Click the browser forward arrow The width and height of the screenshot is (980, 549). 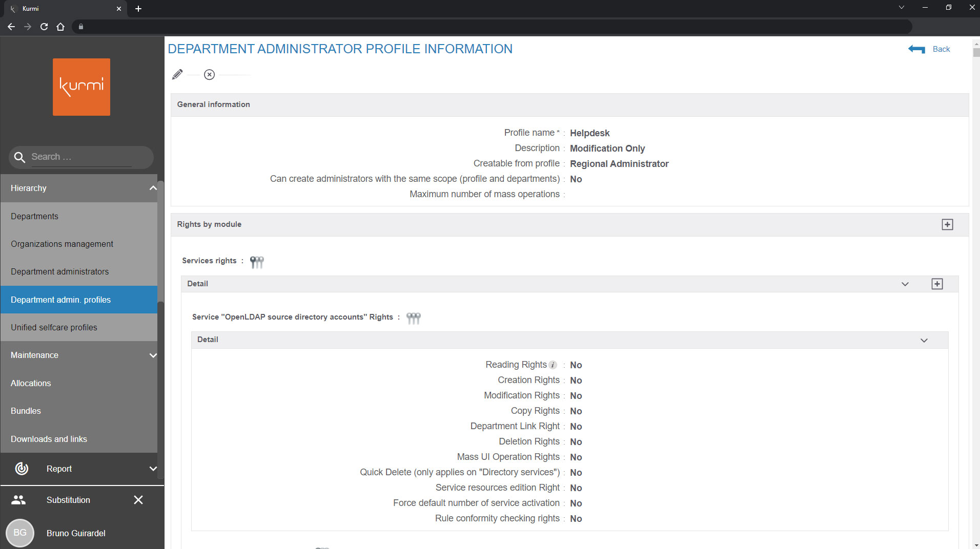point(28,27)
